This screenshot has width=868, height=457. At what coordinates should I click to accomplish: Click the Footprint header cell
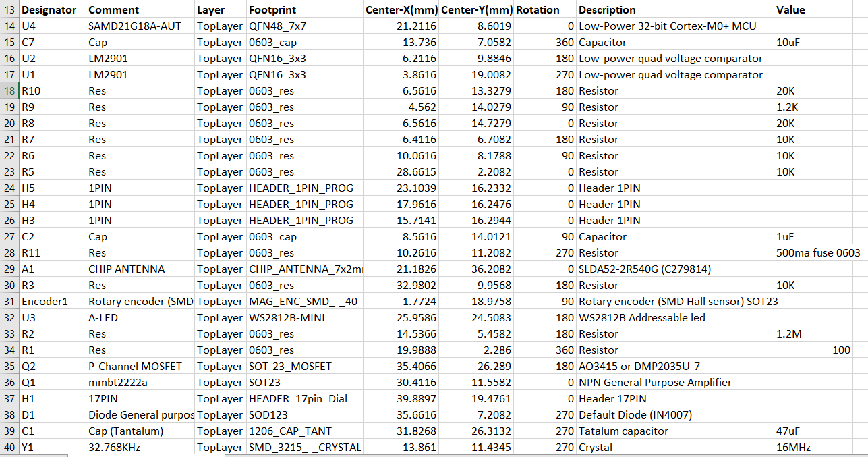pyautogui.click(x=305, y=10)
